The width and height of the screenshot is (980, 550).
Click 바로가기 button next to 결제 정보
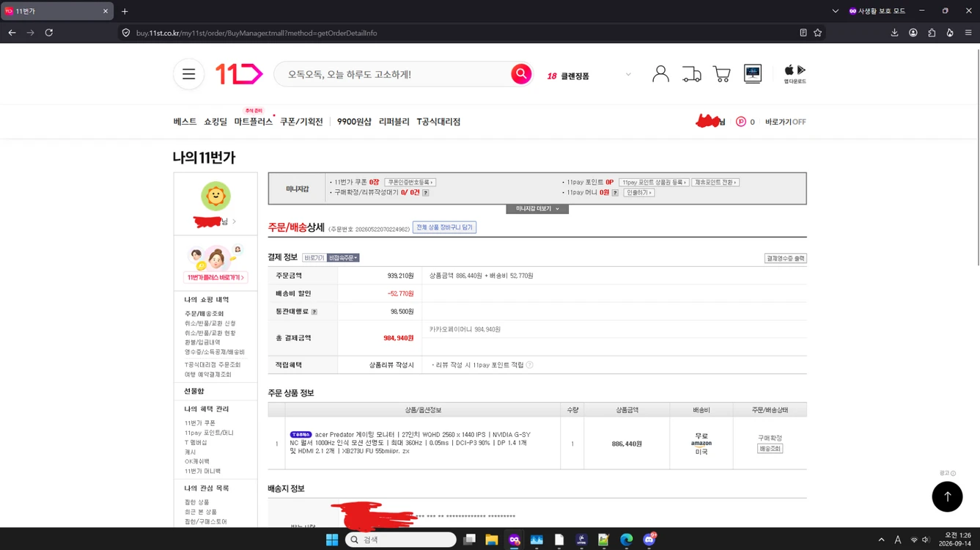tap(314, 258)
